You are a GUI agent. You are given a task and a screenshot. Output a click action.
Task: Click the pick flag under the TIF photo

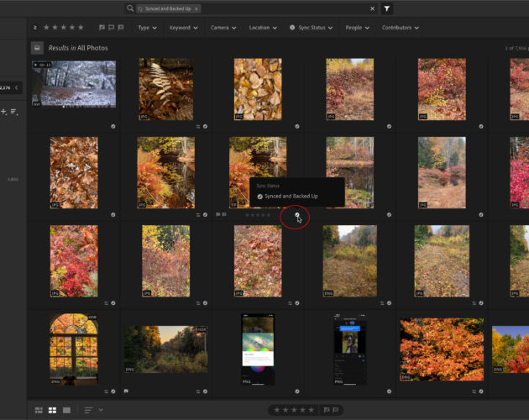pos(218,215)
